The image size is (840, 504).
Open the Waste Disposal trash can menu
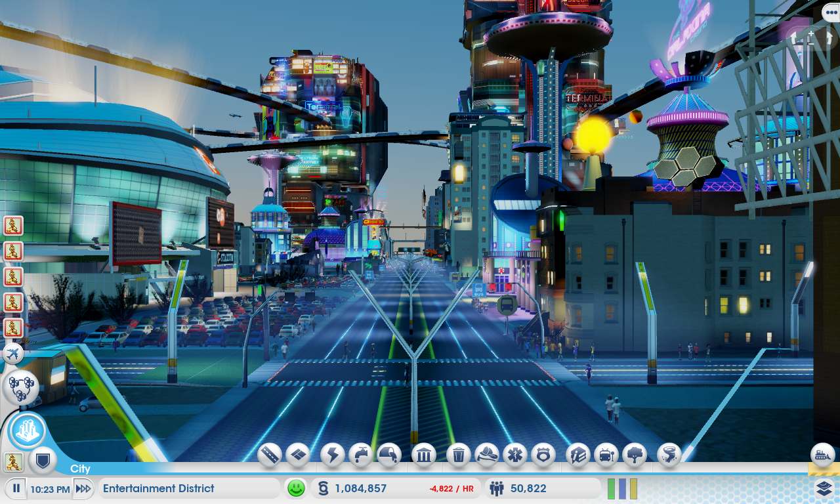[x=459, y=455]
